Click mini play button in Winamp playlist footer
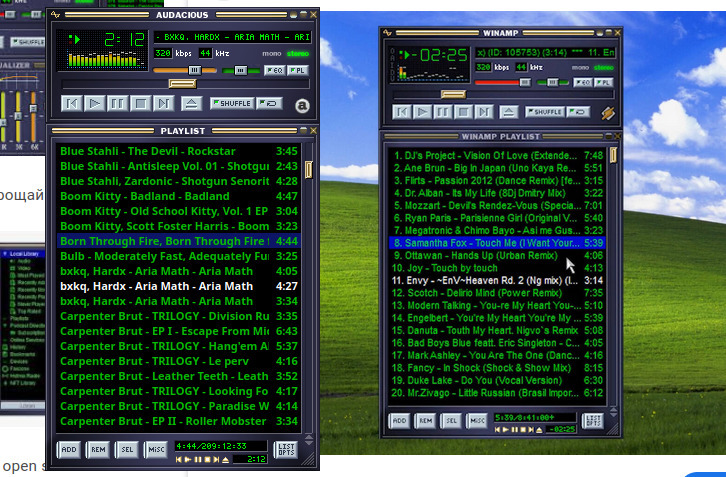726x477 pixels. pyautogui.click(x=506, y=430)
